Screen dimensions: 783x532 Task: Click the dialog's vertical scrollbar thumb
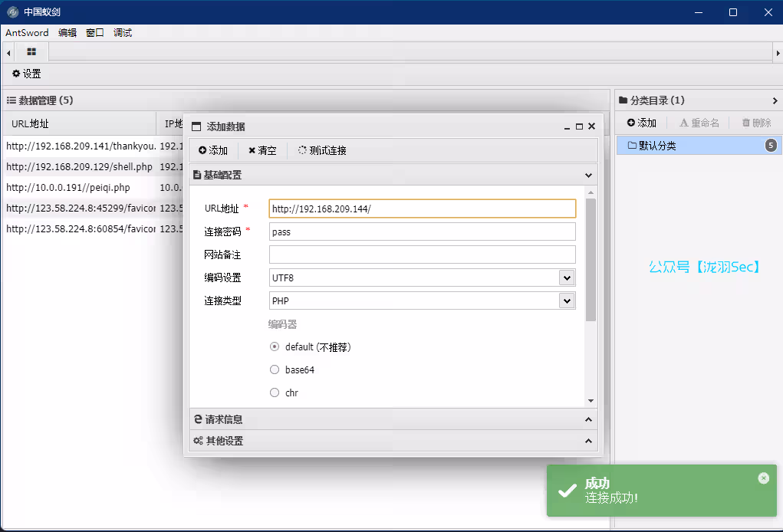pyautogui.click(x=591, y=261)
